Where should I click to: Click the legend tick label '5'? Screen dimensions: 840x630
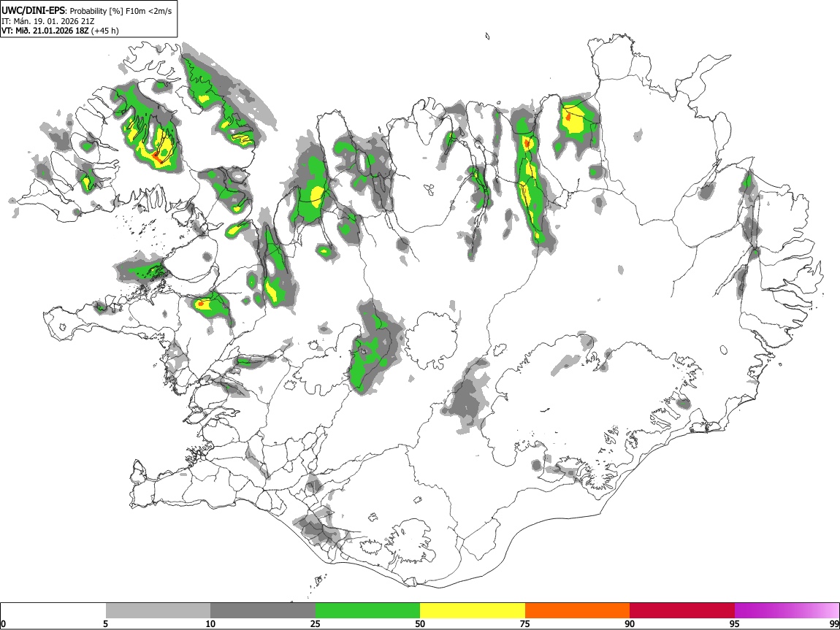point(105,623)
